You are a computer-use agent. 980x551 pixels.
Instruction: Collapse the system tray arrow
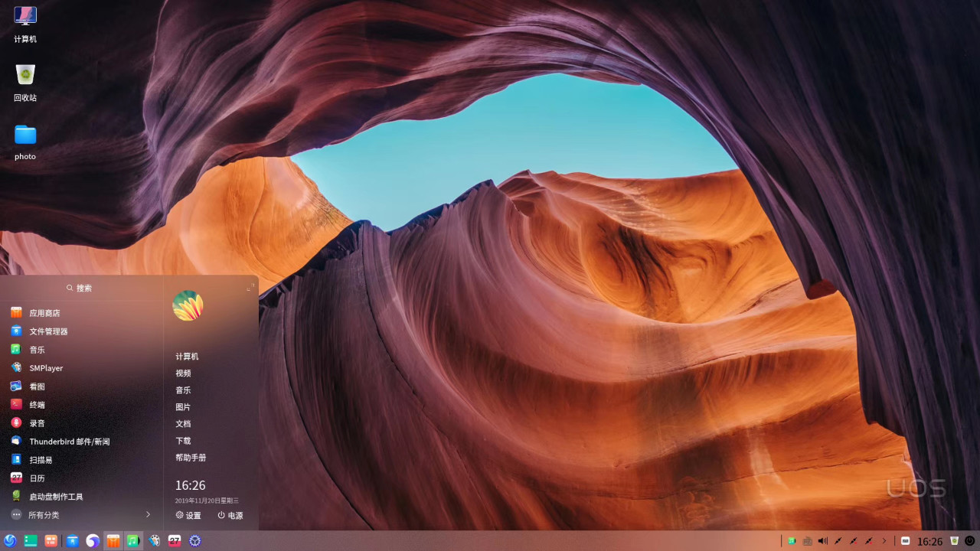click(884, 541)
